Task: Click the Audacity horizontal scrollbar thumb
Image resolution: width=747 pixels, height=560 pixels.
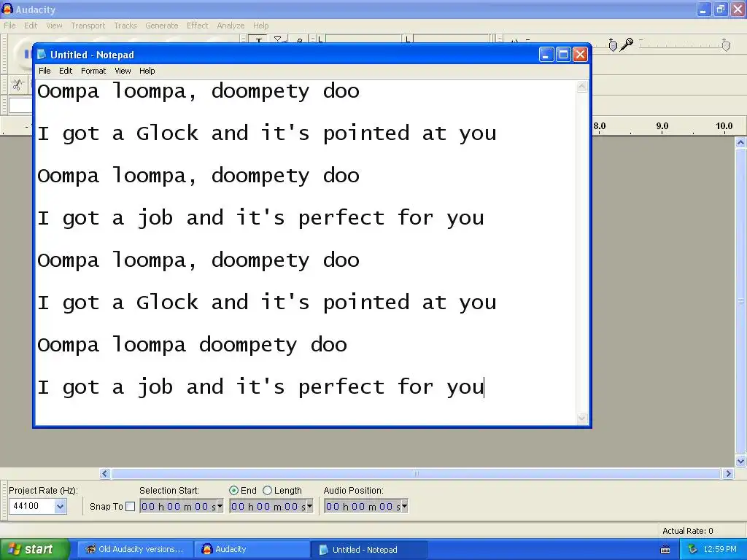Action: point(415,473)
